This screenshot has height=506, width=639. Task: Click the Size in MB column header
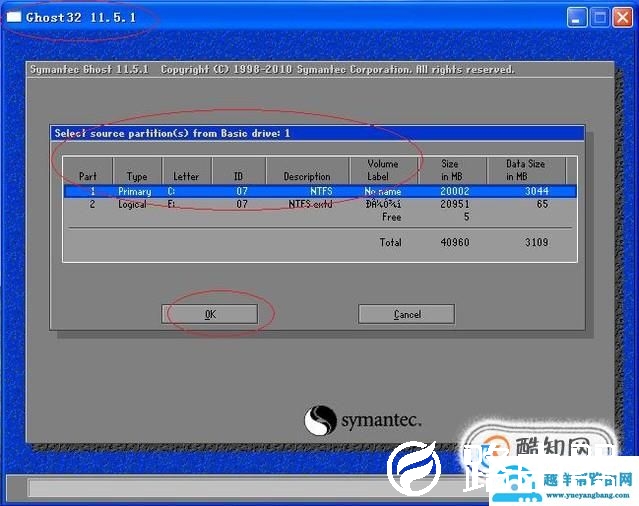pos(449,170)
